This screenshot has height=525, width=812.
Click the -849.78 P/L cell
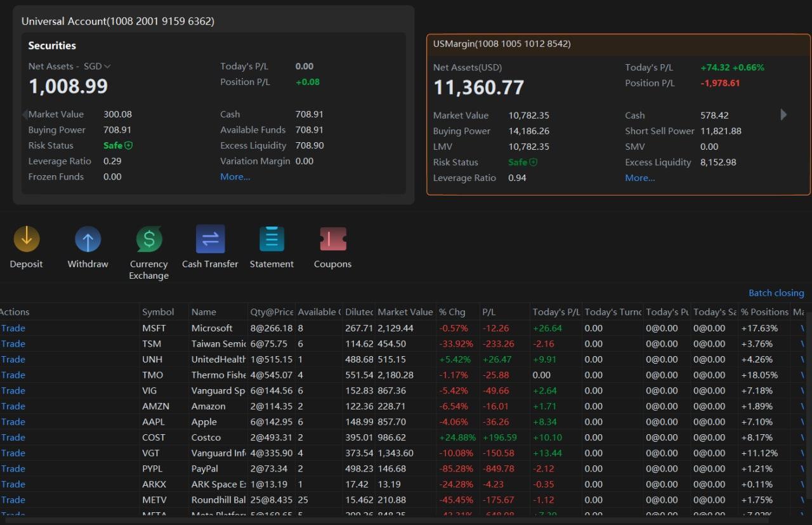[498, 469]
